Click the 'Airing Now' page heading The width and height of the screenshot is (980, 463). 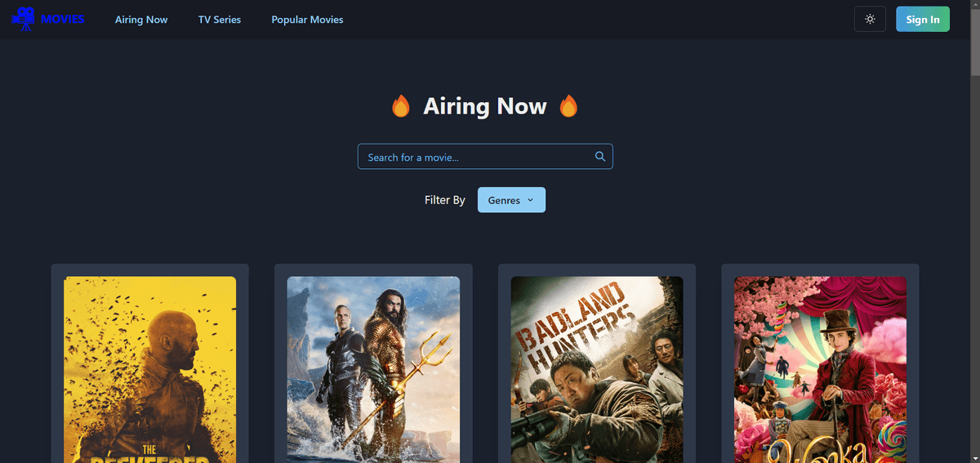tap(484, 106)
